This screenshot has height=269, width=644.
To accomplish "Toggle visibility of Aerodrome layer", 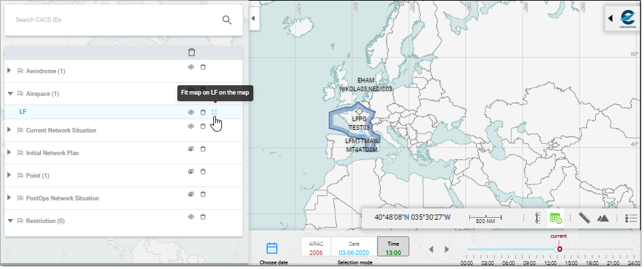I will tap(191, 67).
